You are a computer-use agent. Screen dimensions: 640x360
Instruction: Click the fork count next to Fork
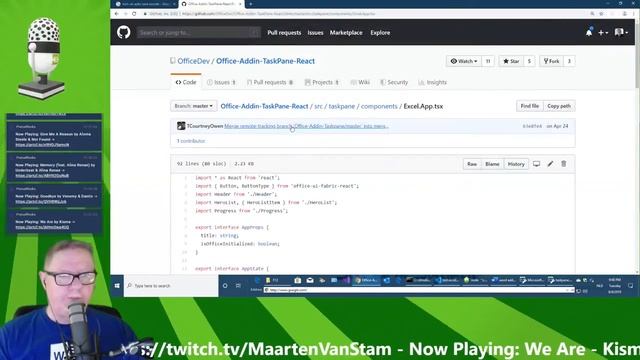[569, 61]
